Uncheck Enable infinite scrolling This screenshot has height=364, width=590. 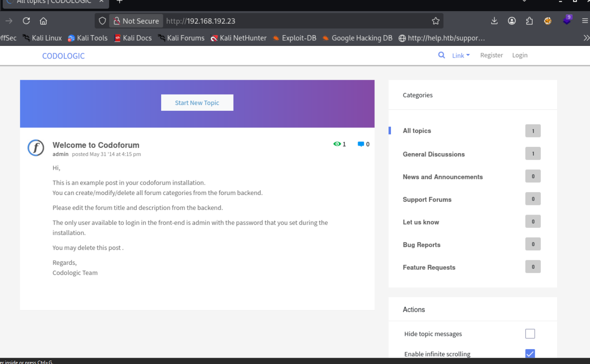pos(530,353)
